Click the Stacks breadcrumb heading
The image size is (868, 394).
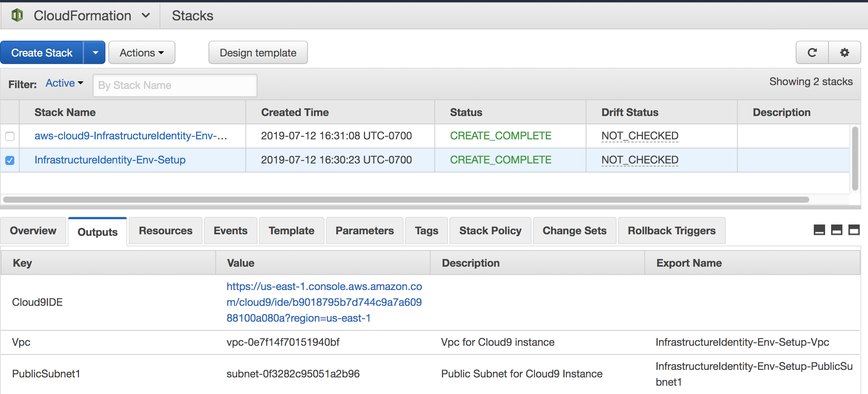point(193,15)
